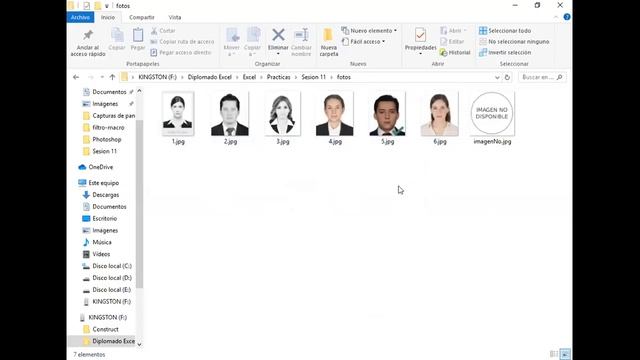Click the Buscar en search field

coord(542,77)
